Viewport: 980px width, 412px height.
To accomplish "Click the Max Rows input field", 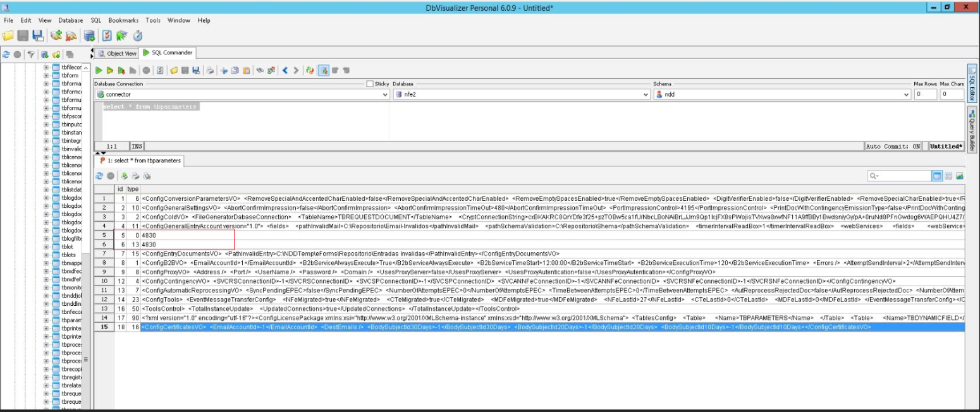I will [924, 94].
